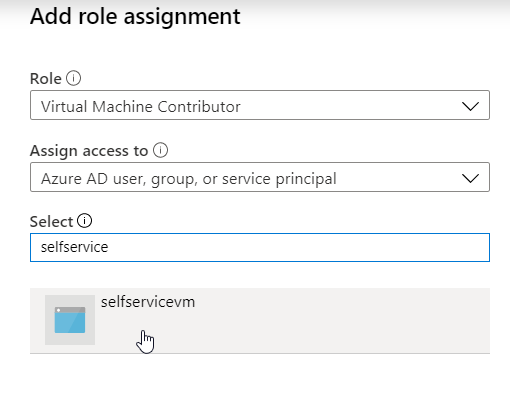Focus the Select search field containing selfservice
This screenshot has width=510, height=404.
[260, 247]
